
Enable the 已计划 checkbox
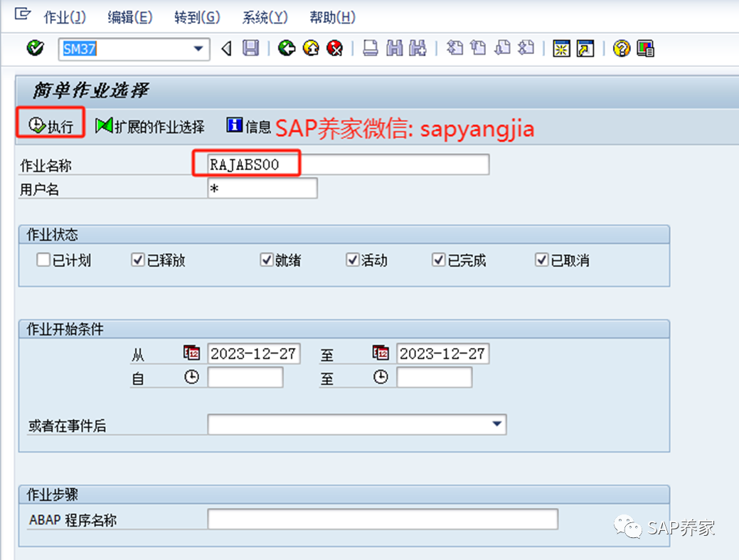pos(43,260)
